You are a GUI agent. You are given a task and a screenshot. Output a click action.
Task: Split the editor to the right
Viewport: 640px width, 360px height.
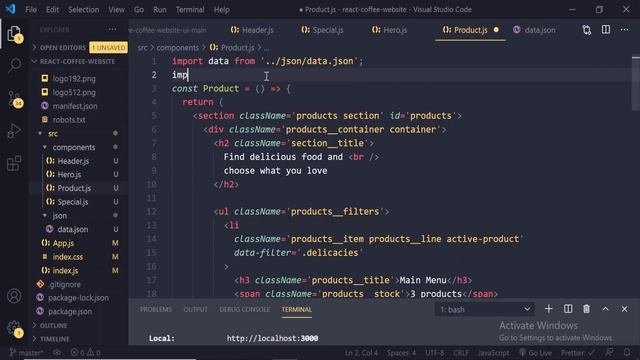[606, 30]
